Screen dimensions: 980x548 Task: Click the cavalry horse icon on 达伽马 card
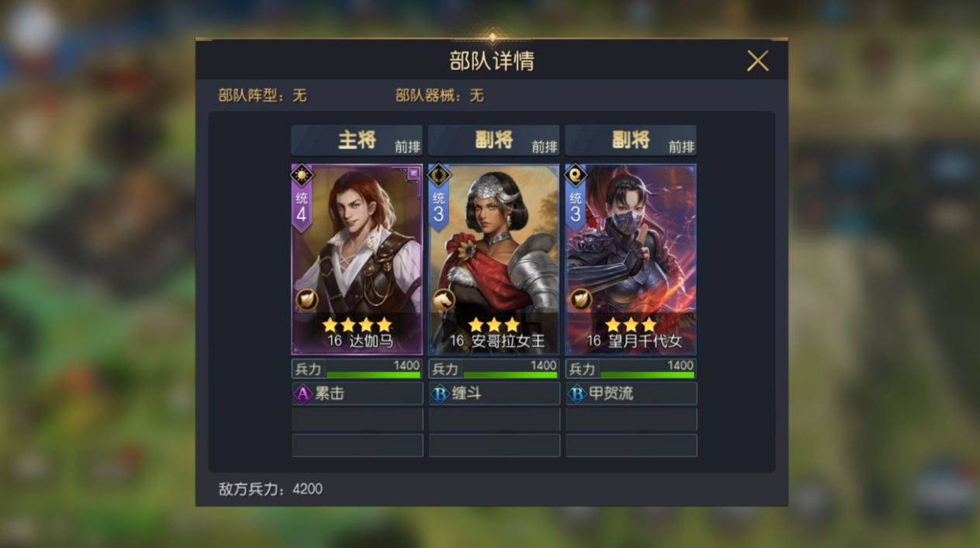pyautogui.click(x=306, y=300)
